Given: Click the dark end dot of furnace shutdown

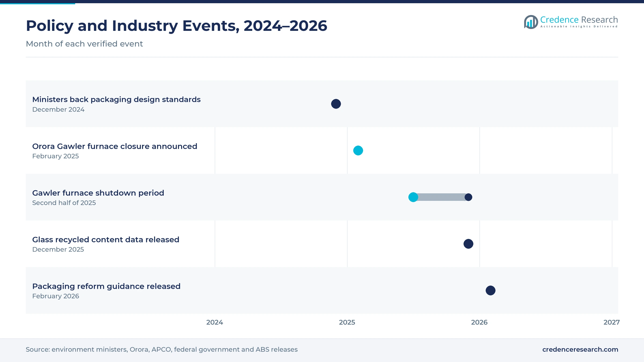Looking at the screenshot, I should (x=468, y=197).
